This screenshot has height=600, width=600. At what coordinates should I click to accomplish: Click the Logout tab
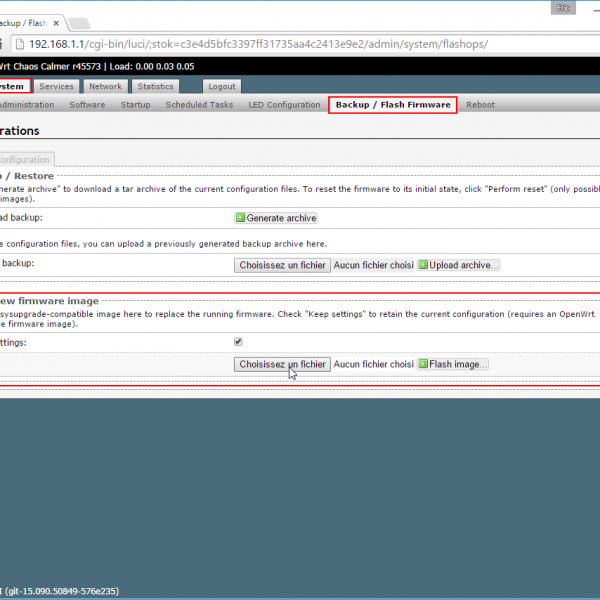click(222, 87)
